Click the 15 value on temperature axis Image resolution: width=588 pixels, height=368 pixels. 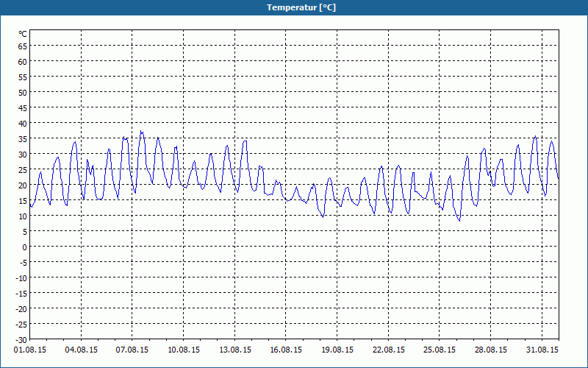(23, 201)
